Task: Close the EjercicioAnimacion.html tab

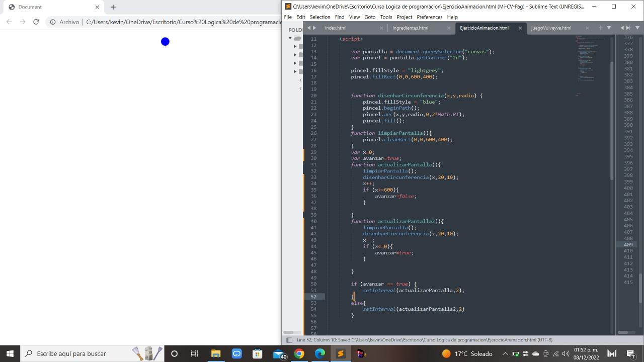Action: [520, 28]
